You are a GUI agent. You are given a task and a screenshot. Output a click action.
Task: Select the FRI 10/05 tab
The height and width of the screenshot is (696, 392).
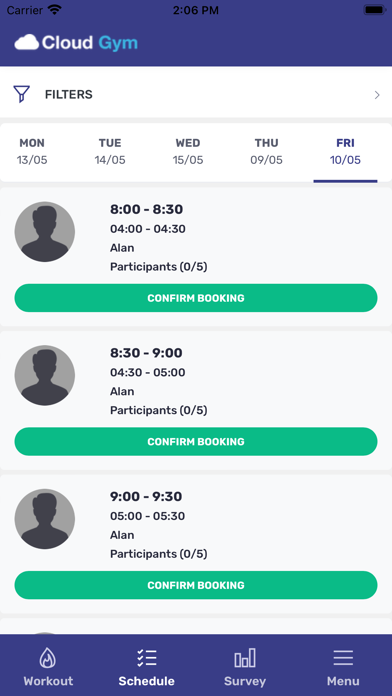click(345, 152)
